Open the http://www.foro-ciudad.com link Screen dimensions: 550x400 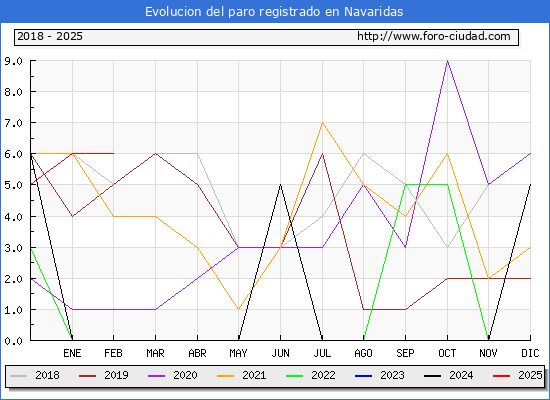(x=434, y=36)
